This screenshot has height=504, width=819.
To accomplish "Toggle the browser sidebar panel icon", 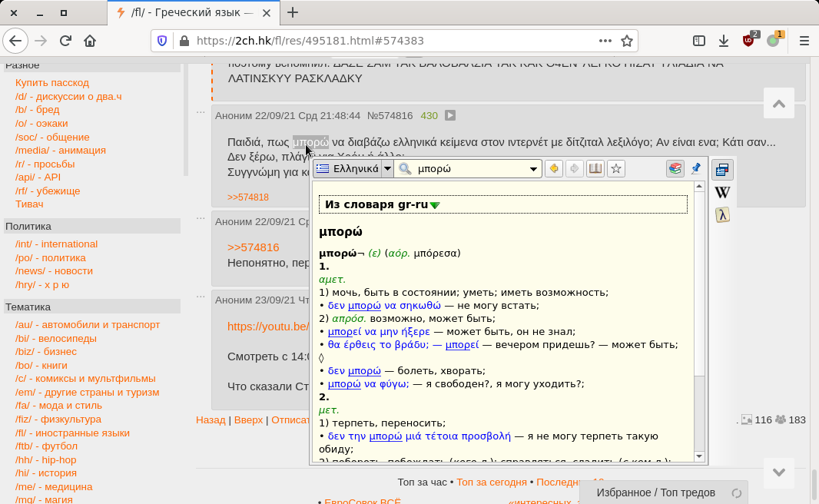I will [699, 41].
